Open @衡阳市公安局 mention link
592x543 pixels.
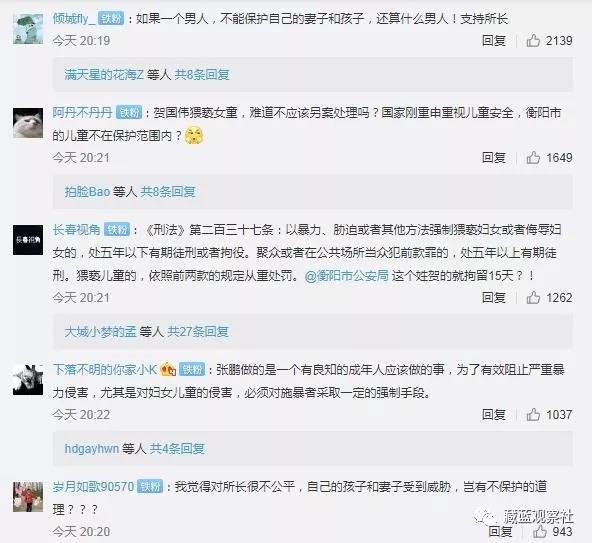(347, 276)
